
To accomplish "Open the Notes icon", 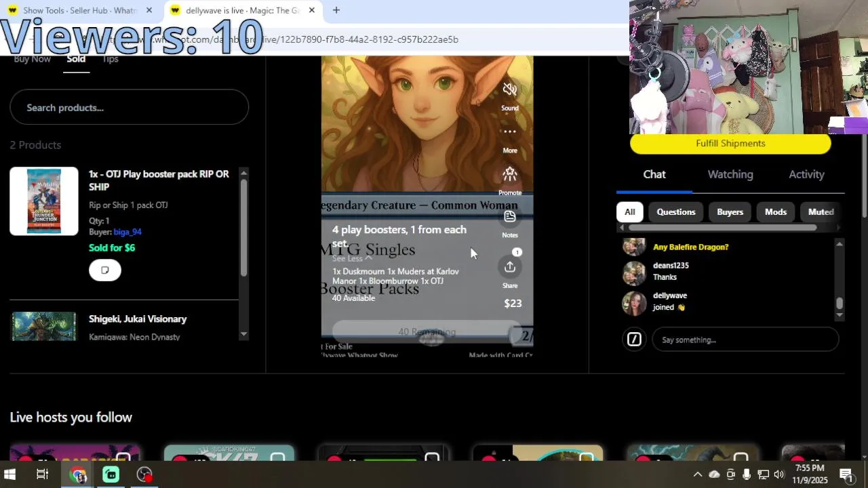I will (510, 216).
